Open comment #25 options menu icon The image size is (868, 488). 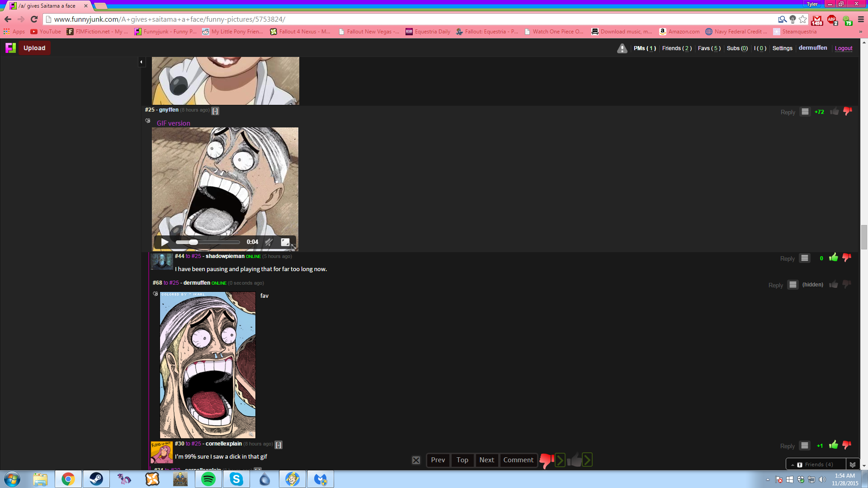click(x=805, y=112)
